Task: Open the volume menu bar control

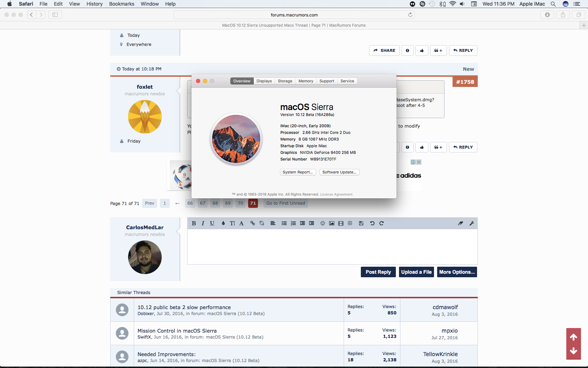Action: click(x=462, y=4)
